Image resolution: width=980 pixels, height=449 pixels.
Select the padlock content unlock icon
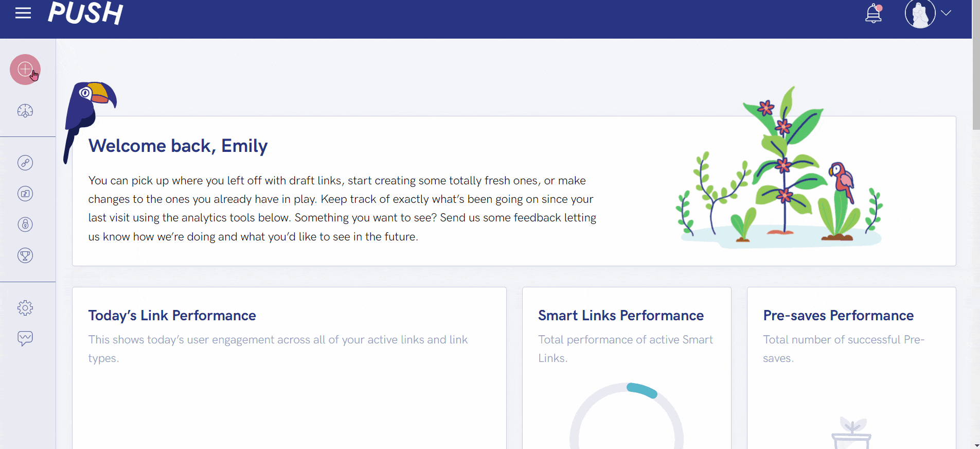click(25, 224)
